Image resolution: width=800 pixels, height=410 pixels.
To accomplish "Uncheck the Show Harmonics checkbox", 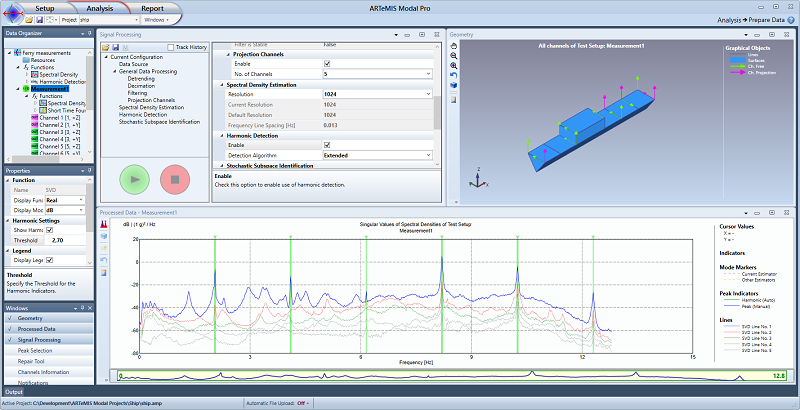I will (49, 230).
